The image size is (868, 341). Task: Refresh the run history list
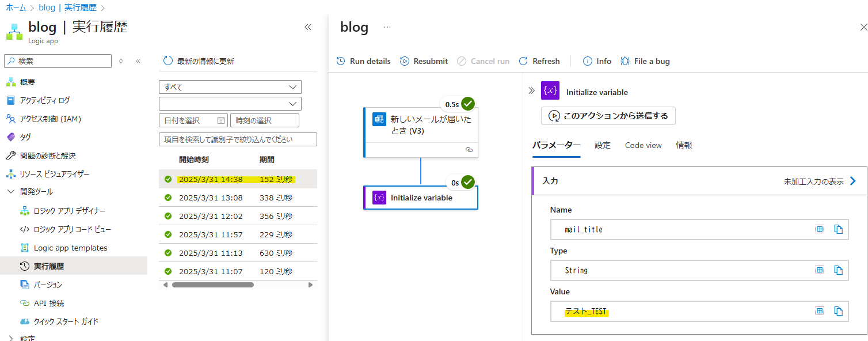pos(199,61)
